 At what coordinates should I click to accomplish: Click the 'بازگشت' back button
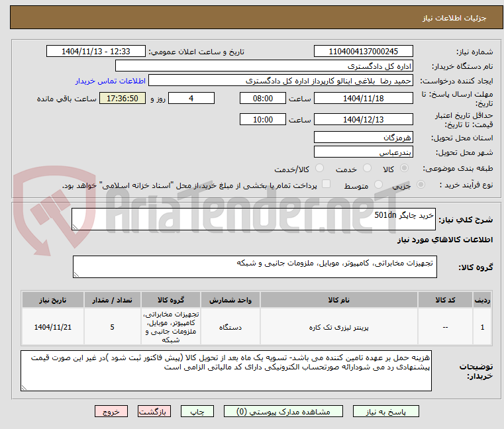(x=154, y=411)
